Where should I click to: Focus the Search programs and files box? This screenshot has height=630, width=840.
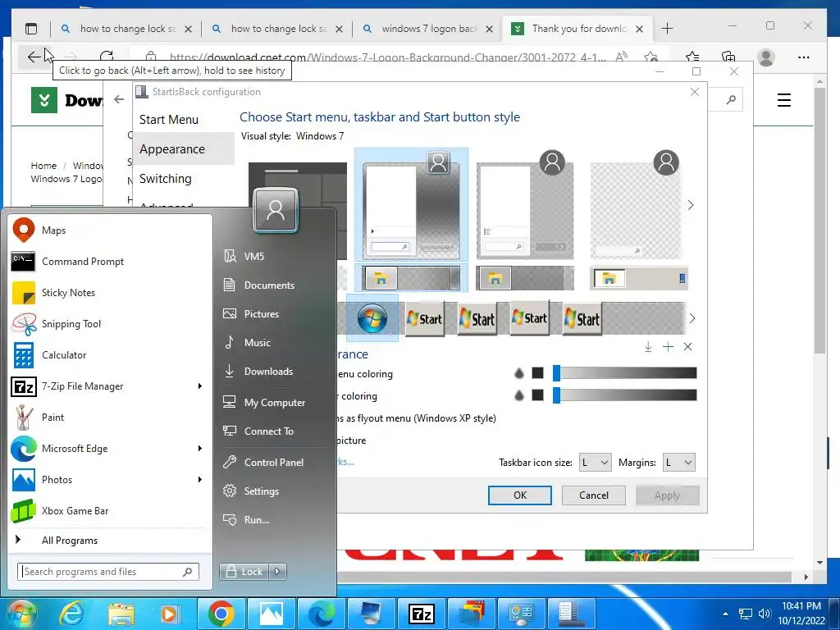[x=108, y=572]
